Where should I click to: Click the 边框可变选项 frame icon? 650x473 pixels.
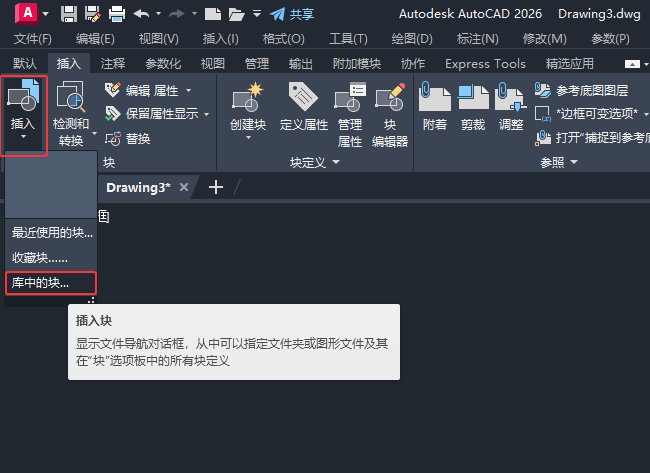pos(543,114)
